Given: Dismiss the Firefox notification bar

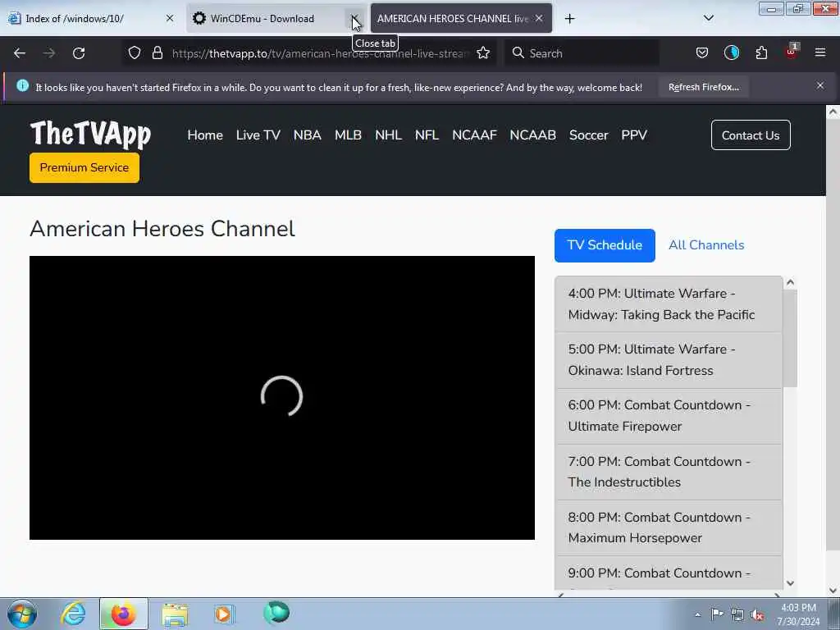Looking at the screenshot, I should tap(820, 85).
